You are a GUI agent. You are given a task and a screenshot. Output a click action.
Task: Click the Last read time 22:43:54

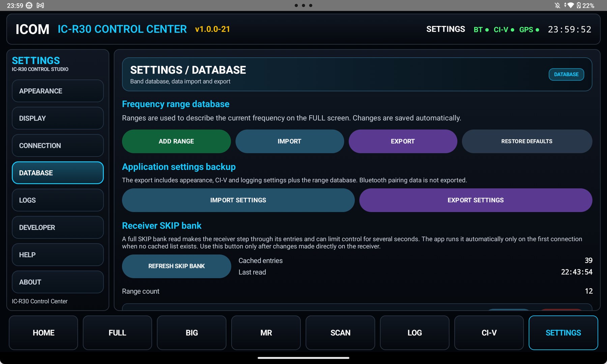[x=577, y=272]
